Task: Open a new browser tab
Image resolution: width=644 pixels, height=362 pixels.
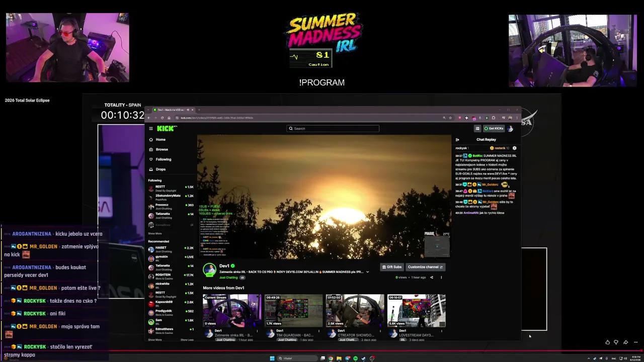Action: click(199, 110)
